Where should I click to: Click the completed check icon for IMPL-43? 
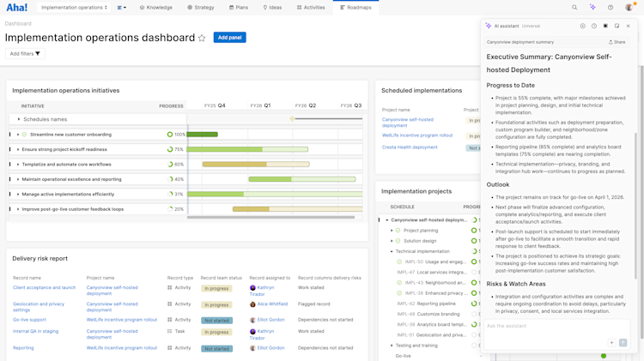click(399, 283)
